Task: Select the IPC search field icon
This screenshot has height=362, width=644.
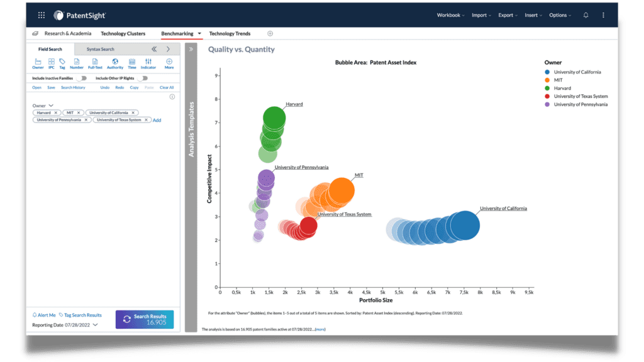Action: (52, 63)
